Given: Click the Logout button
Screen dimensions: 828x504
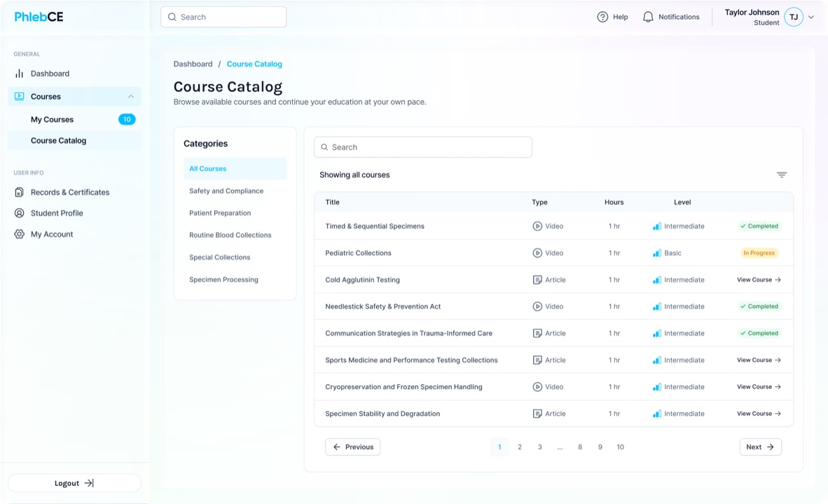Looking at the screenshot, I should point(74,483).
